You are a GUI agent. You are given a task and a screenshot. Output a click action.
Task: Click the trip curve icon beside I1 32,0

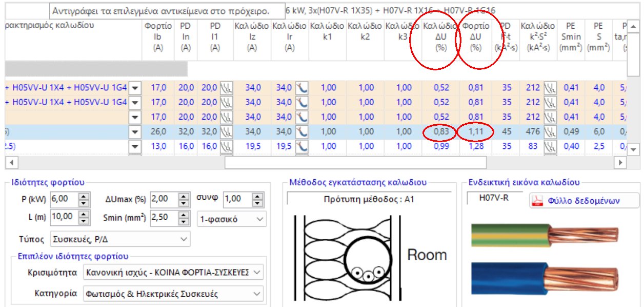point(226,132)
